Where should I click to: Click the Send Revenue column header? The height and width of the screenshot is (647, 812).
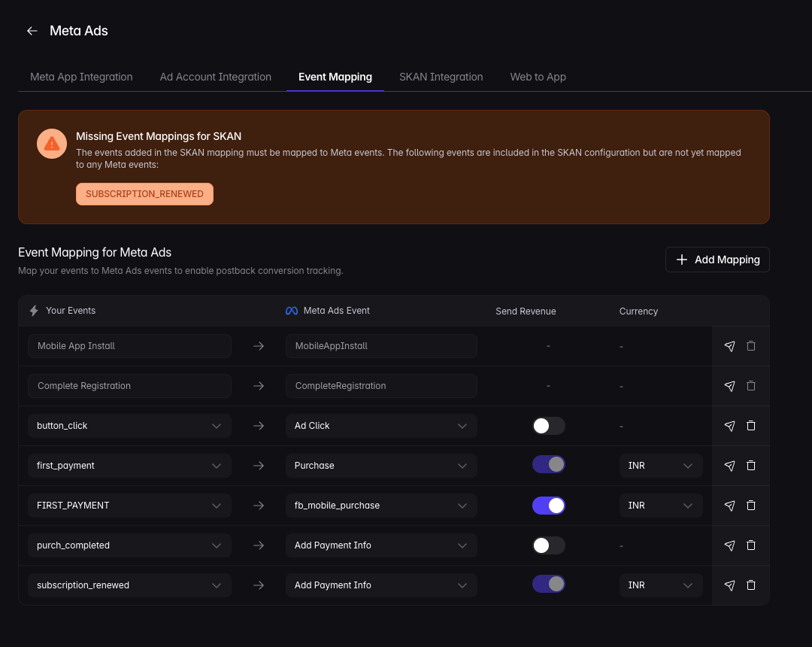coord(526,311)
